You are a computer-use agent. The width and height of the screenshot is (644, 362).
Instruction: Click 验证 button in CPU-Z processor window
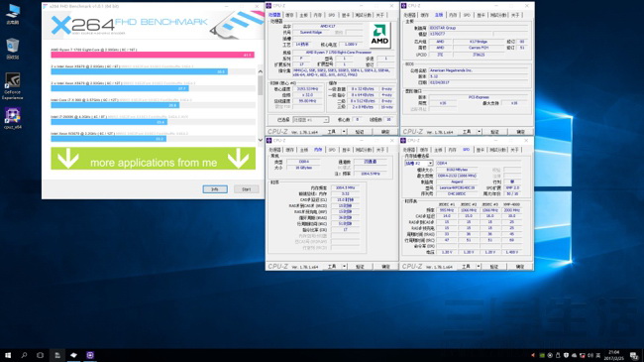(x=360, y=132)
